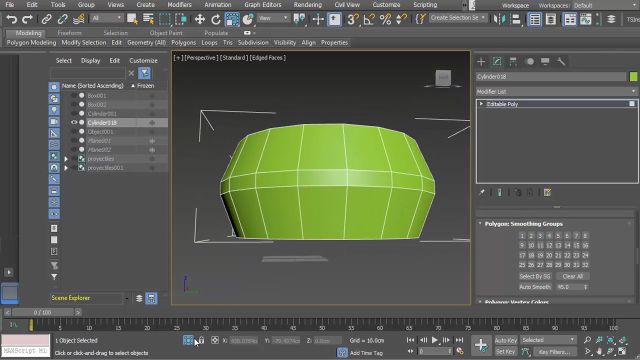The height and width of the screenshot is (360, 640).
Task: Open the selection filter All dropdown
Action: (x=107, y=18)
